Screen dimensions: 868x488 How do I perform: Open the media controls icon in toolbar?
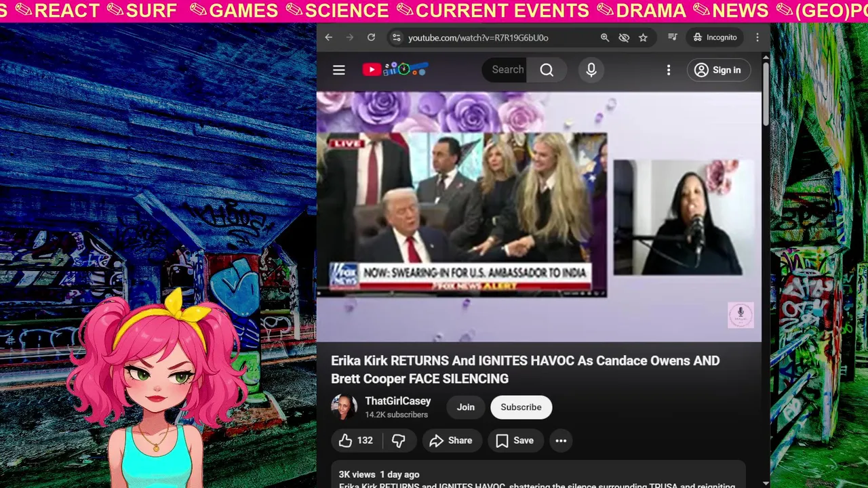click(672, 37)
